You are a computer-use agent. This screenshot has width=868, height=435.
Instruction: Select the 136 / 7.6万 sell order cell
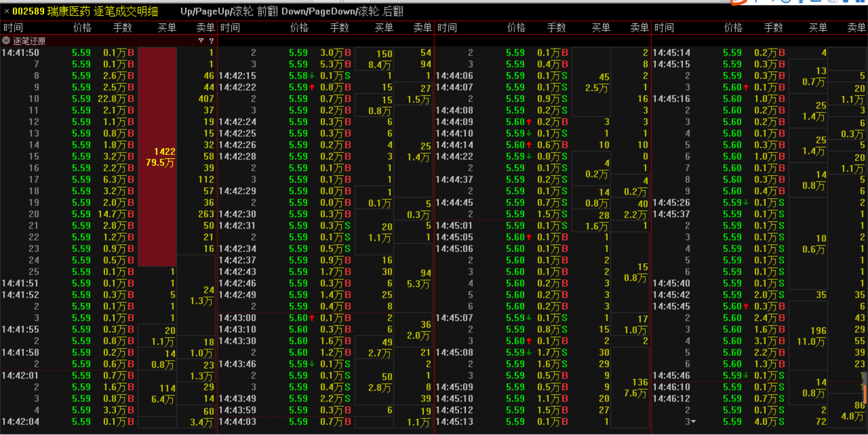point(636,388)
